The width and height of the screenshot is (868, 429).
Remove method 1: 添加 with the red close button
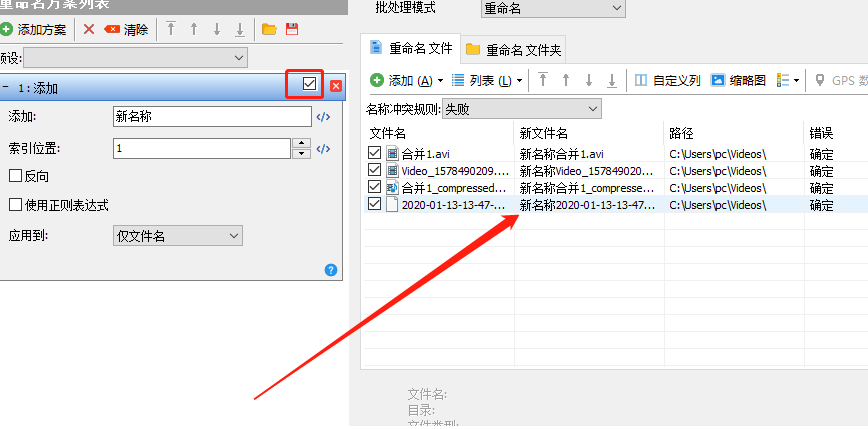point(336,86)
